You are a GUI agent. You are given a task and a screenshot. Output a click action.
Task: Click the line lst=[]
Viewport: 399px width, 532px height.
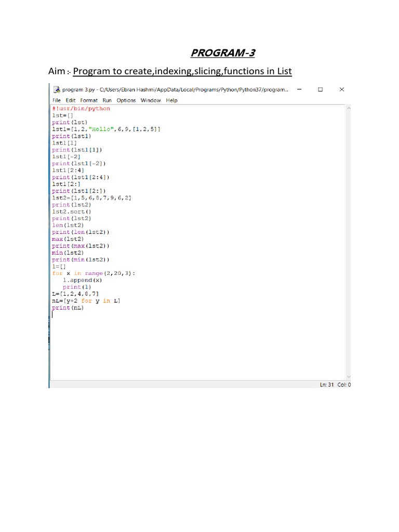pos(62,115)
